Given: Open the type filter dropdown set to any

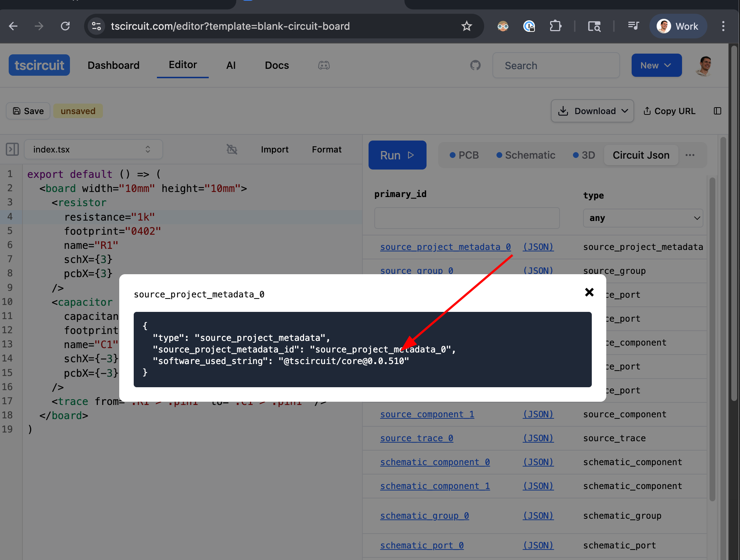Looking at the screenshot, I should [x=643, y=218].
